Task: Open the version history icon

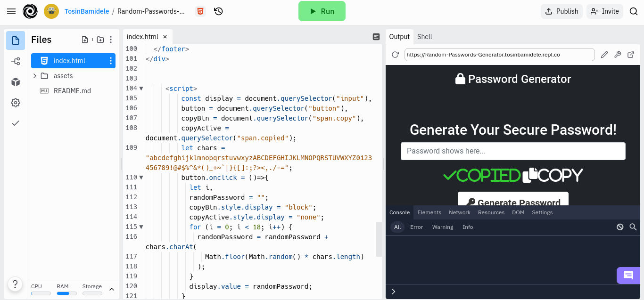Action: tap(218, 11)
